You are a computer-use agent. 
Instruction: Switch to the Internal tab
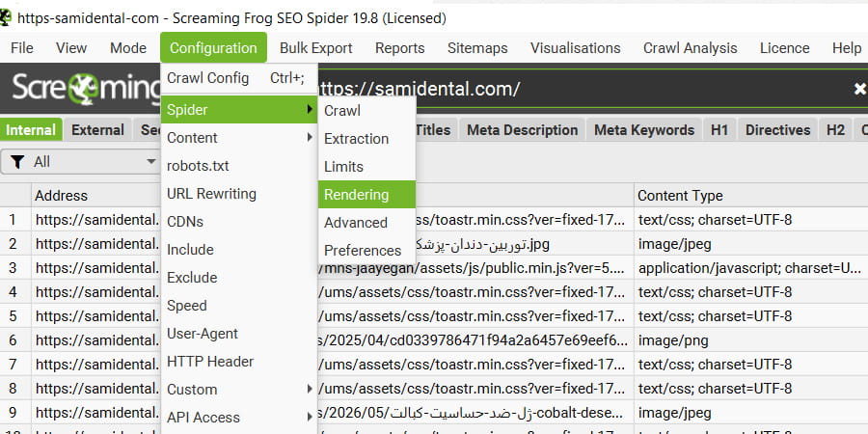pyautogui.click(x=31, y=130)
